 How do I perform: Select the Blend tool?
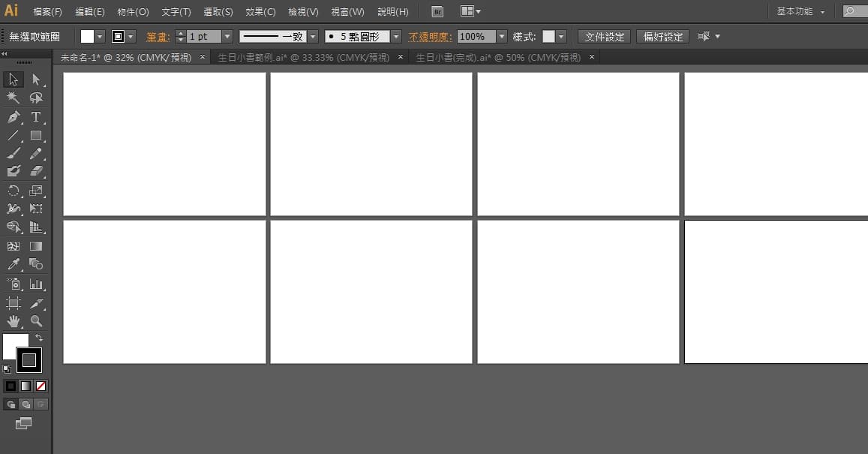point(36,264)
